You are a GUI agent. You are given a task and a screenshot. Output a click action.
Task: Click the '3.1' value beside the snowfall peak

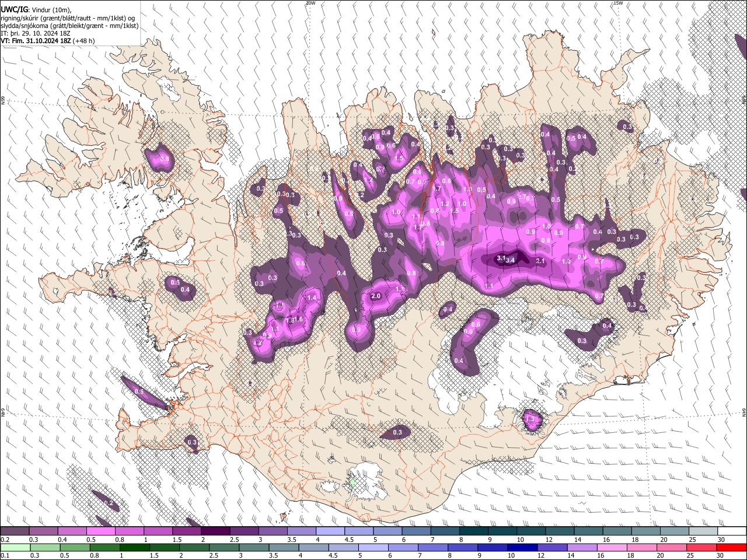pos(500,258)
